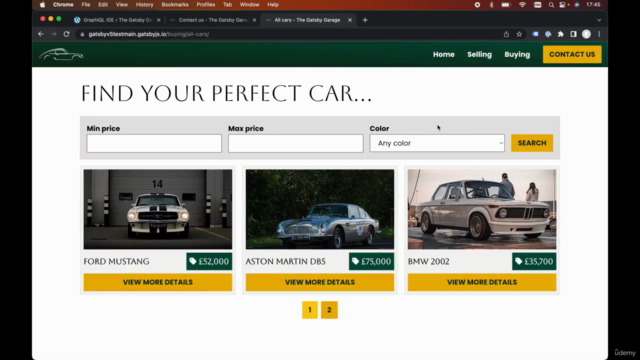Click the price tag icon on Aston Martin DB5

356,261
